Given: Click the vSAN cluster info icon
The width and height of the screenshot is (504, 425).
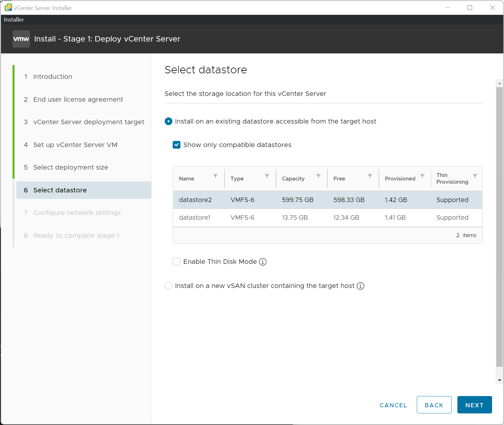Looking at the screenshot, I should [x=361, y=286].
